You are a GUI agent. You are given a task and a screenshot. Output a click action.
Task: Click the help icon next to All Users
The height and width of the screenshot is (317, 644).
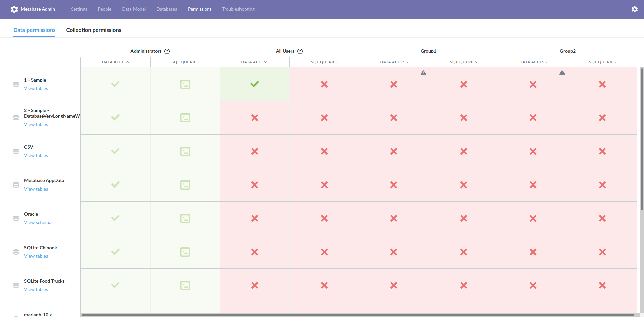(x=300, y=51)
